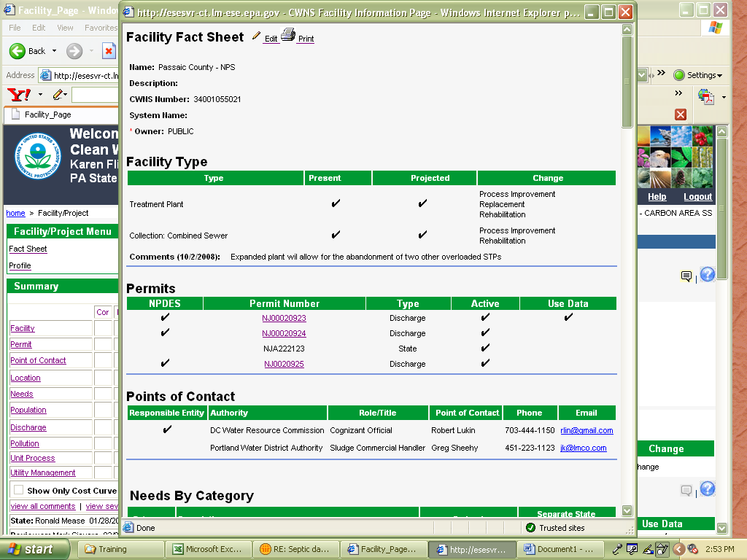This screenshot has height=560, width=747.
Task: Switch to the Facility_Page browser tab
Action: click(x=47, y=114)
